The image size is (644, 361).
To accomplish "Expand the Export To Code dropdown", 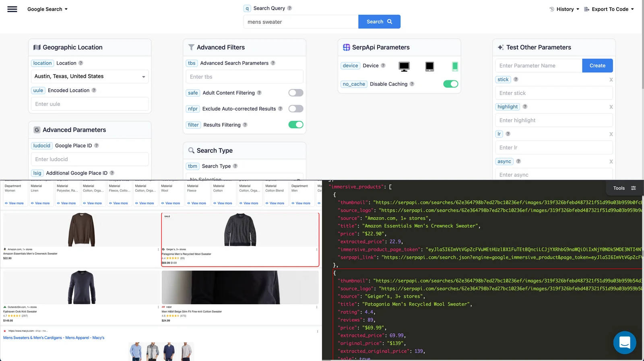I will (609, 9).
